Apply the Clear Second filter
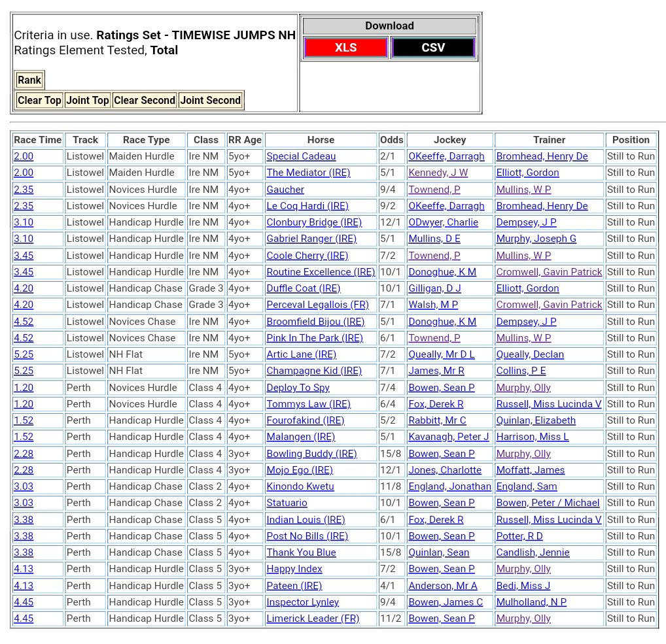666x644 pixels. pyautogui.click(x=144, y=100)
